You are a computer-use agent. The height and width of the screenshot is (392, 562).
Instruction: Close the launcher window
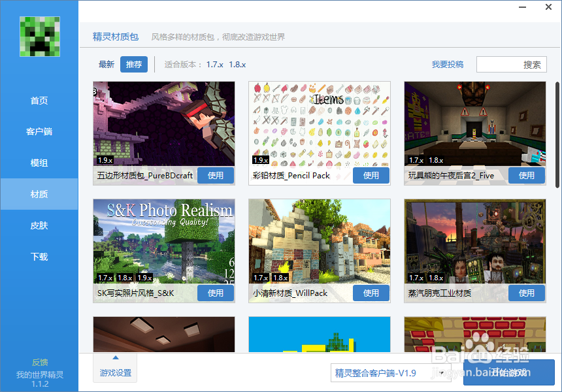pyautogui.click(x=548, y=7)
